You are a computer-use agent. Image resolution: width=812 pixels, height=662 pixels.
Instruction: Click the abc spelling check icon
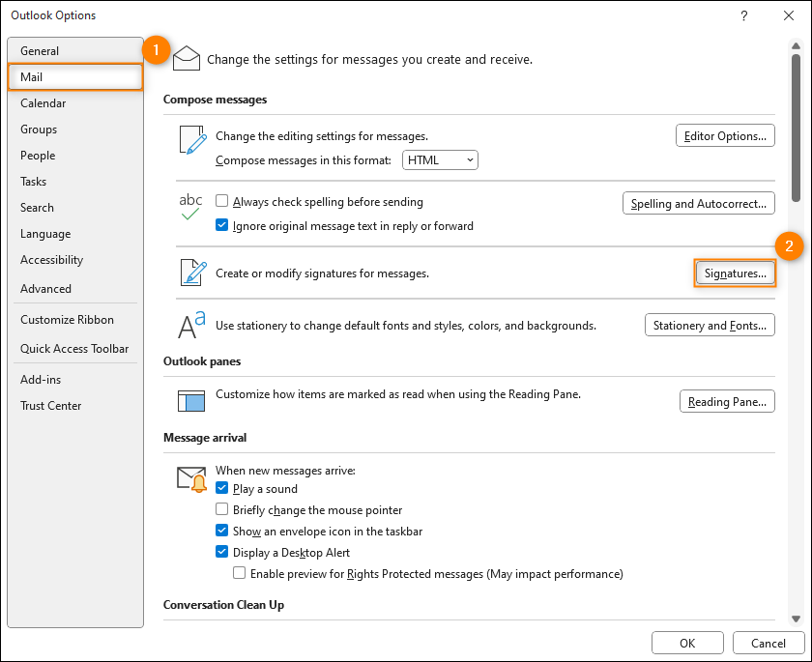(x=190, y=206)
